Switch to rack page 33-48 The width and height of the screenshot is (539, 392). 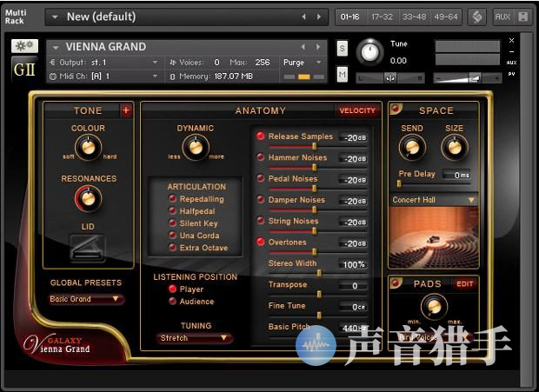click(414, 17)
